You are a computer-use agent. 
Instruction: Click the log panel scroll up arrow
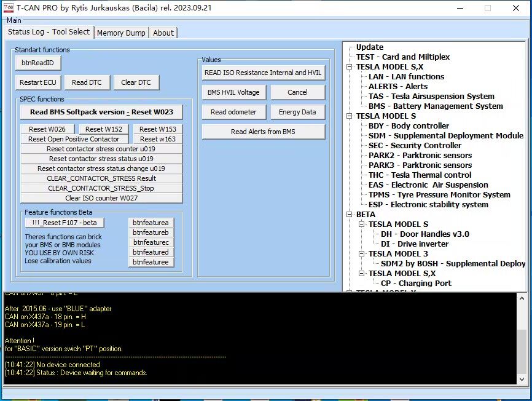[x=522, y=298]
